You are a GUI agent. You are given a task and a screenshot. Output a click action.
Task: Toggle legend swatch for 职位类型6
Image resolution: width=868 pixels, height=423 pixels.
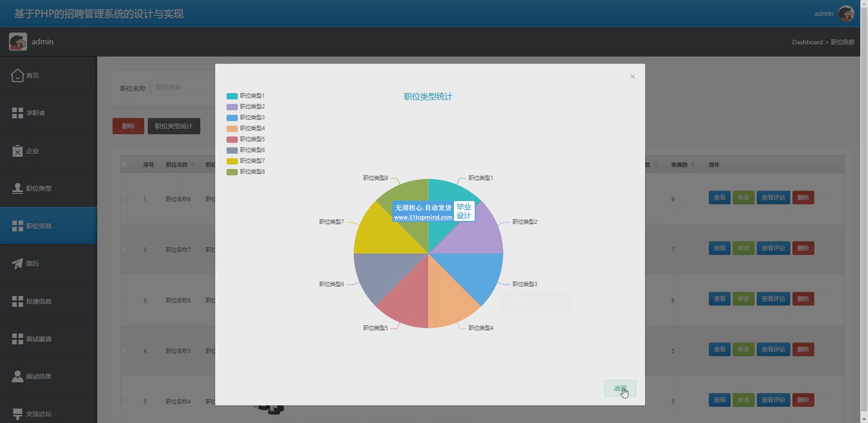point(232,150)
